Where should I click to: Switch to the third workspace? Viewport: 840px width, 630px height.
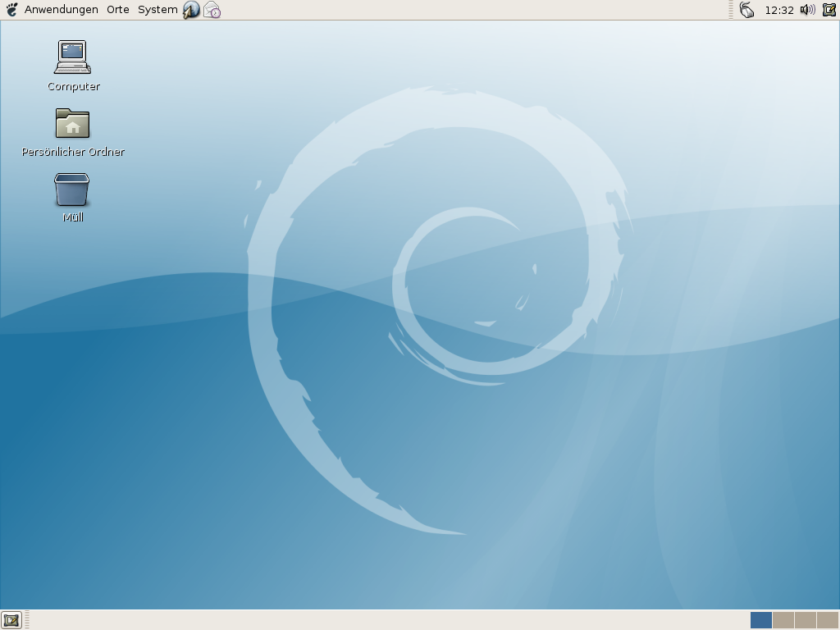point(805,620)
